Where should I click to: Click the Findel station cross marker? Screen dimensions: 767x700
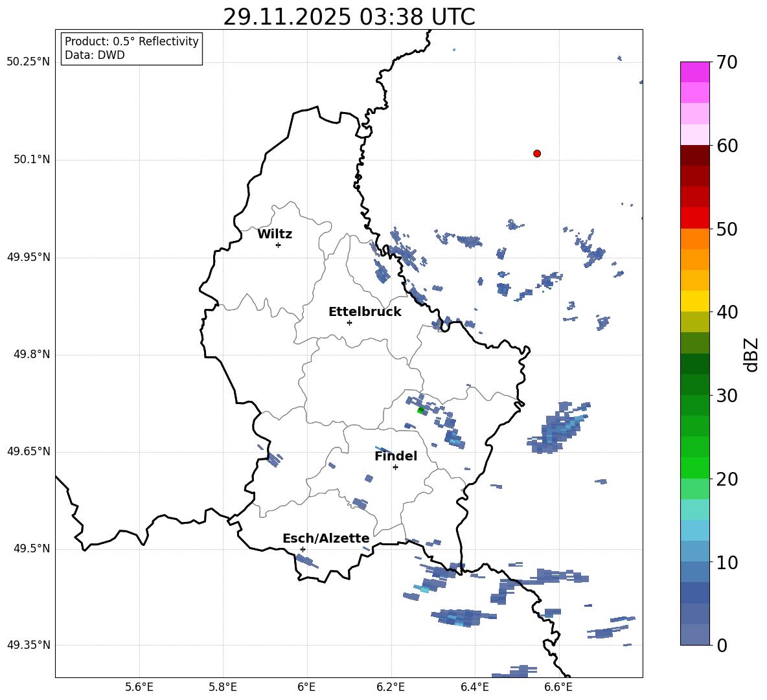pyautogui.click(x=395, y=468)
